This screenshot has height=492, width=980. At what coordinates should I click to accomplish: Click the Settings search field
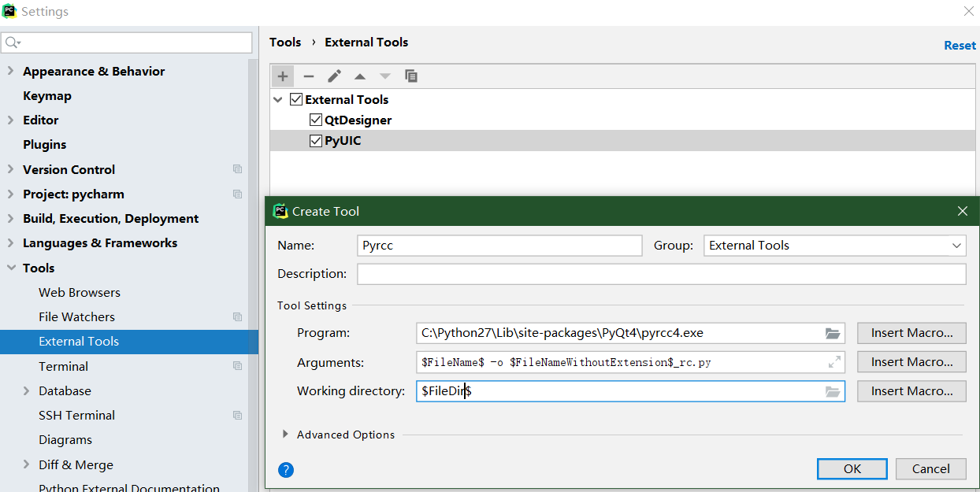127,43
